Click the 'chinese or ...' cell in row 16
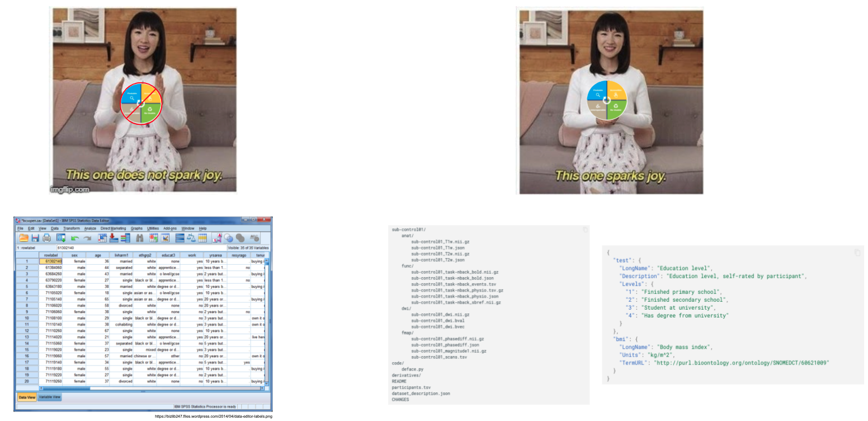868x421 pixels. pyautogui.click(x=145, y=356)
